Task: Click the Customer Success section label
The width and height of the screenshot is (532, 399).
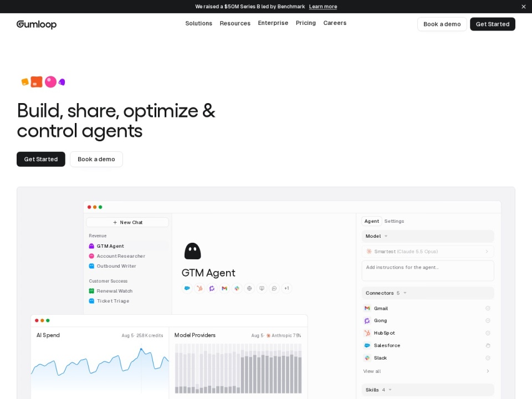Action: pos(108,281)
